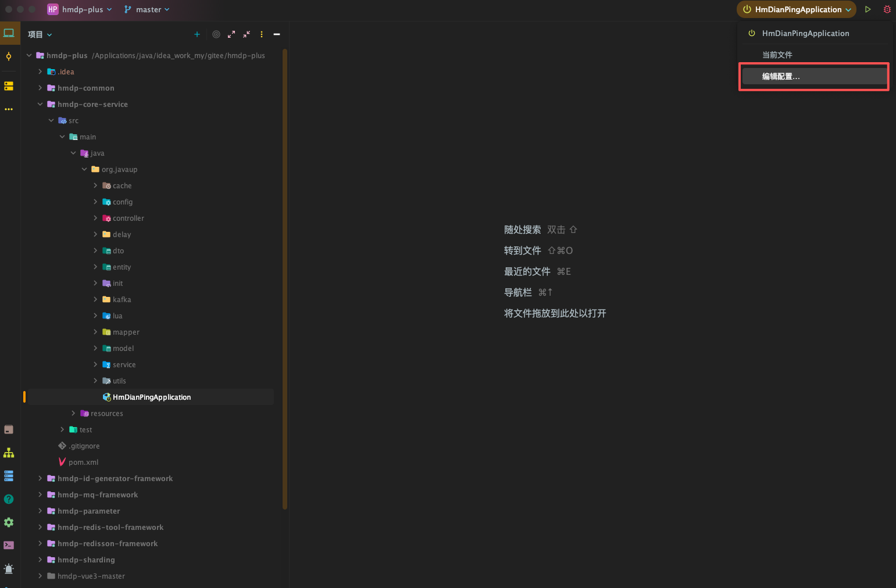Open the Commit tool window icon
This screenshot has width=896, height=588.
click(x=9, y=56)
